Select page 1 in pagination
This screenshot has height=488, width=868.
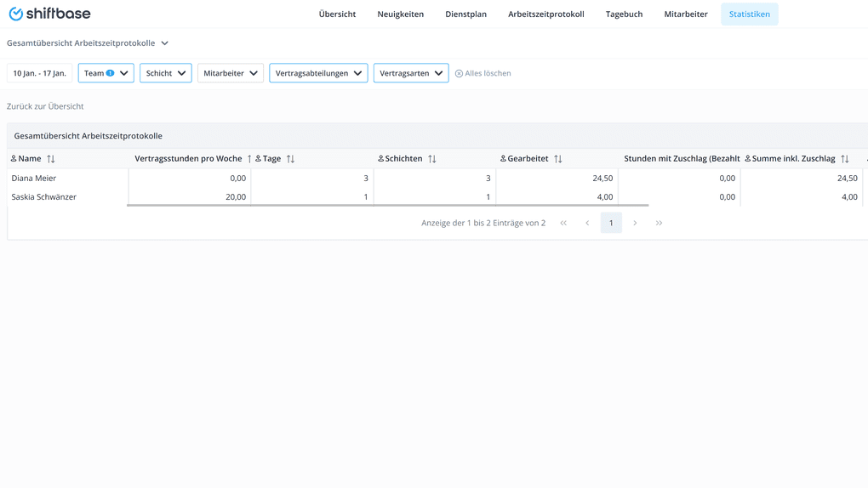611,223
